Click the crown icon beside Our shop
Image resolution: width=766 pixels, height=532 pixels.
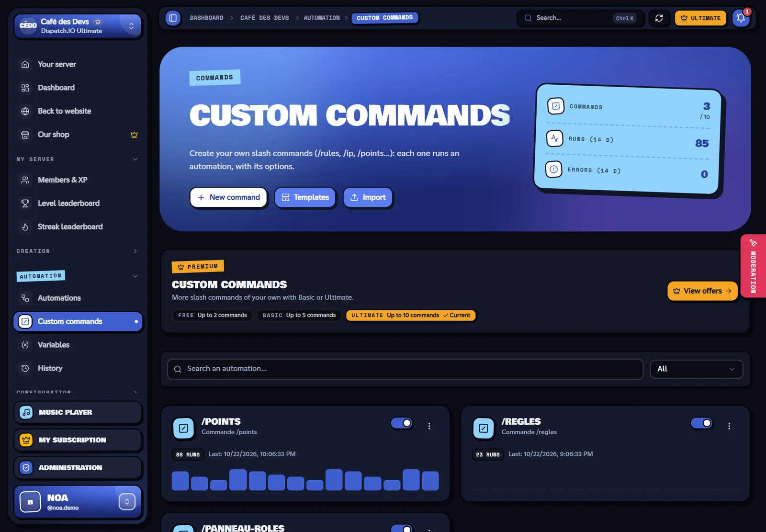pos(134,135)
